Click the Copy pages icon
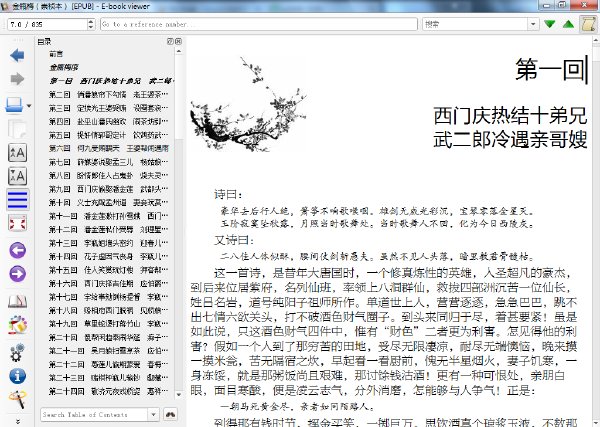The width and height of the screenshot is (600, 427). coord(17,129)
